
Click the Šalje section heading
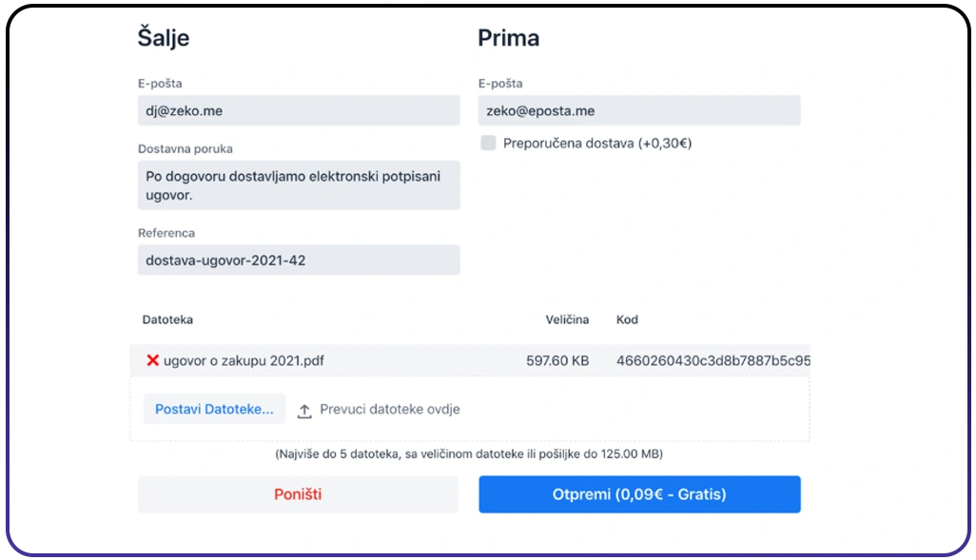tap(164, 38)
